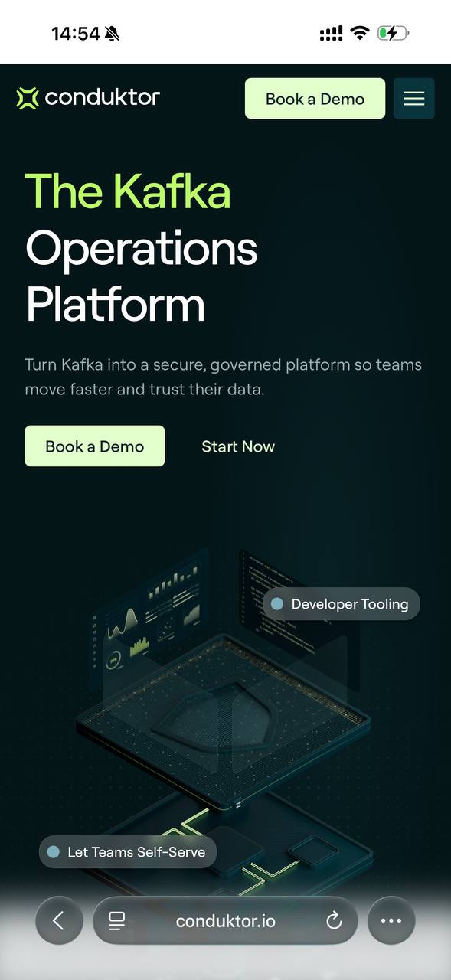Reload the page with refresh icon
451x980 pixels.
[x=334, y=921]
